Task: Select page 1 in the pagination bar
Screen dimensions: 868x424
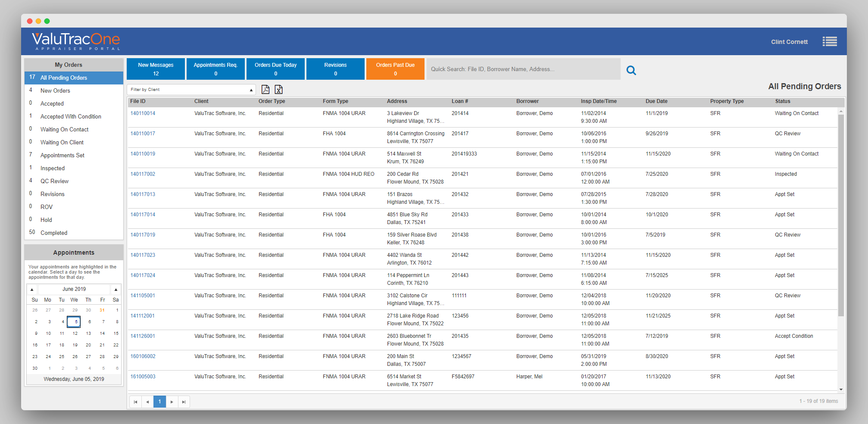Action: click(x=159, y=401)
